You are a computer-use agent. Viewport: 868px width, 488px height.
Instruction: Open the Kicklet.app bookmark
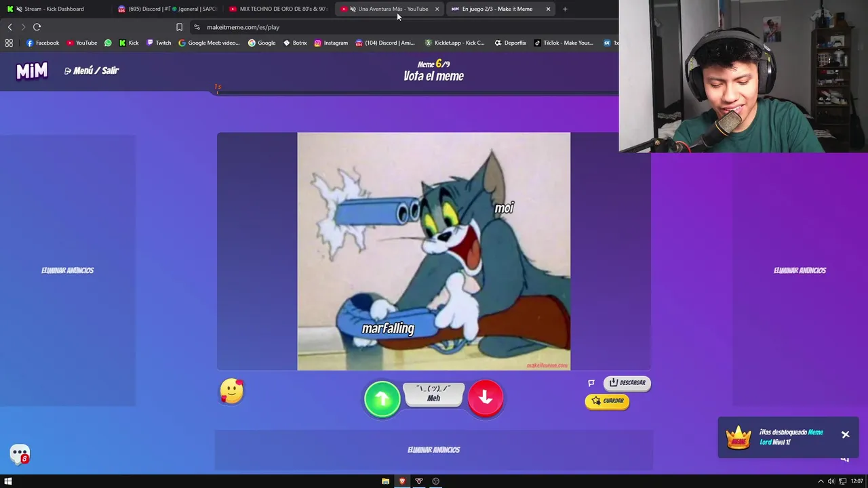(x=454, y=43)
